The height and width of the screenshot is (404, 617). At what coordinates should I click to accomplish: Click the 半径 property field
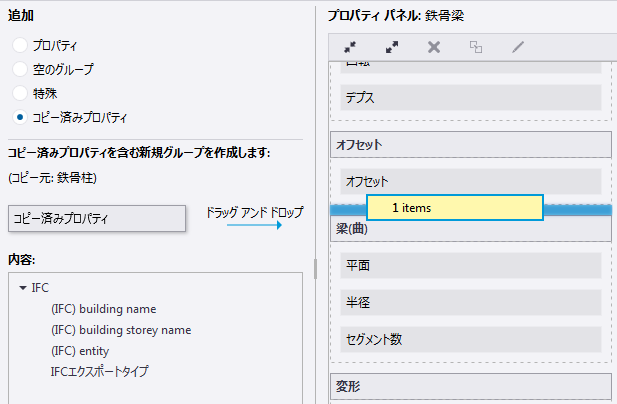tap(470, 302)
